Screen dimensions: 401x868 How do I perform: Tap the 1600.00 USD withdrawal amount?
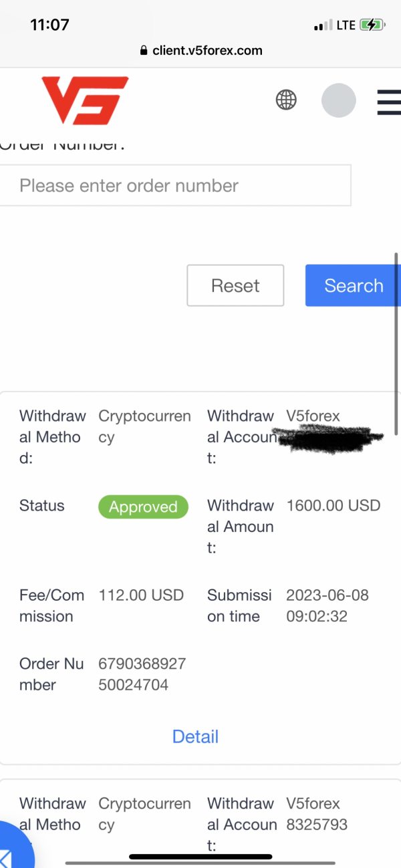tap(333, 505)
